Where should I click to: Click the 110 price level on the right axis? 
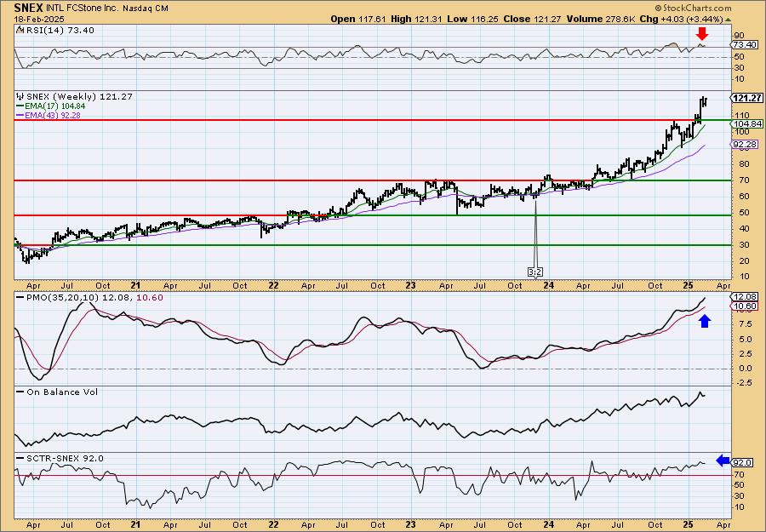coord(740,115)
